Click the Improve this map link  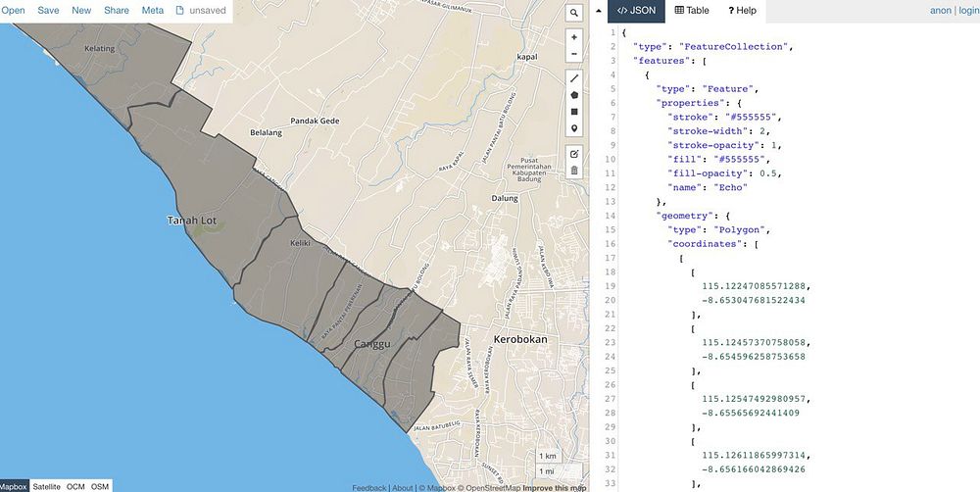tap(555, 488)
